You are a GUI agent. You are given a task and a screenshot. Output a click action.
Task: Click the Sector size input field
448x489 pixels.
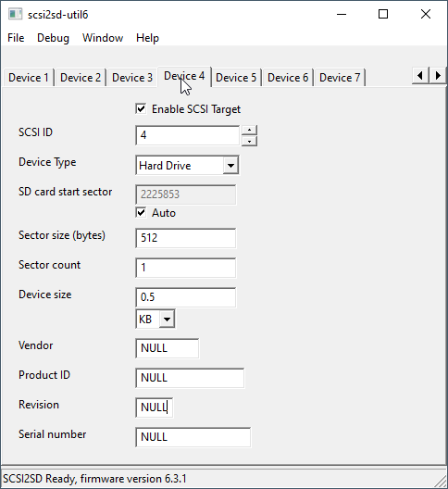point(186,238)
